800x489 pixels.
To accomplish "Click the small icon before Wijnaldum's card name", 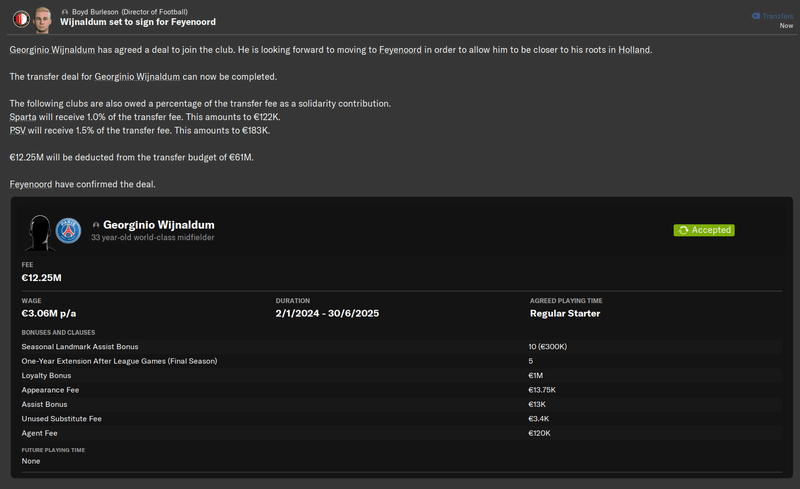I will click(x=96, y=225).
